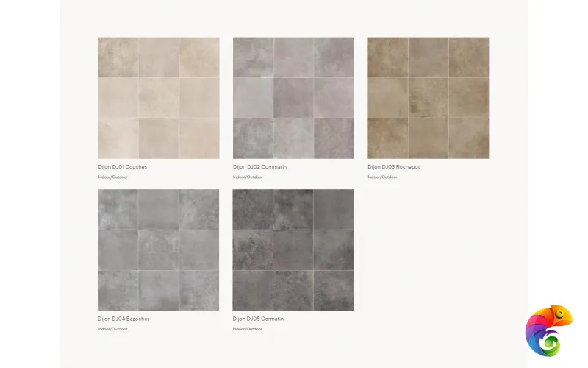588x368 pixels.
Task: Click Indoor/Outdoor label under DJ02 Commarin
Action: coord(248,177)
